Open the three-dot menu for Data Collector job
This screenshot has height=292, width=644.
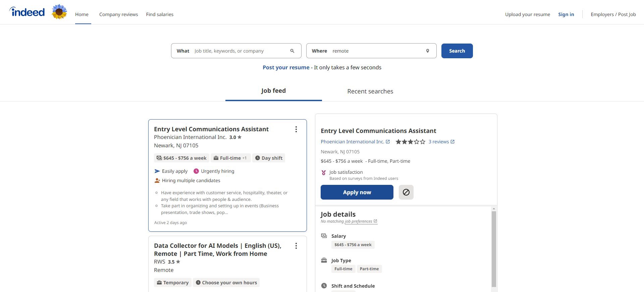296,246
